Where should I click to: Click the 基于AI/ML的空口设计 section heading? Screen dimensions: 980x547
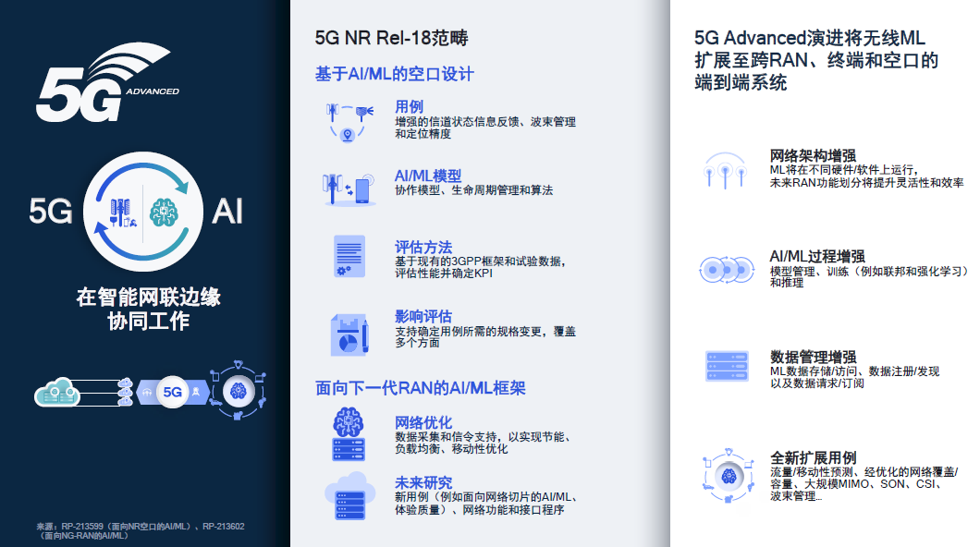pos(395,74)
